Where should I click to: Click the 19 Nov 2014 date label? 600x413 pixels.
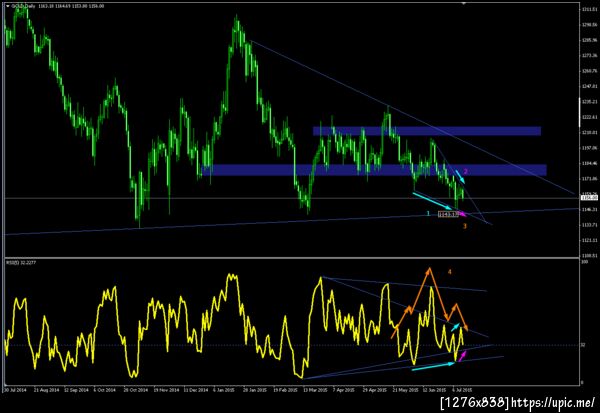pos(166,390)
